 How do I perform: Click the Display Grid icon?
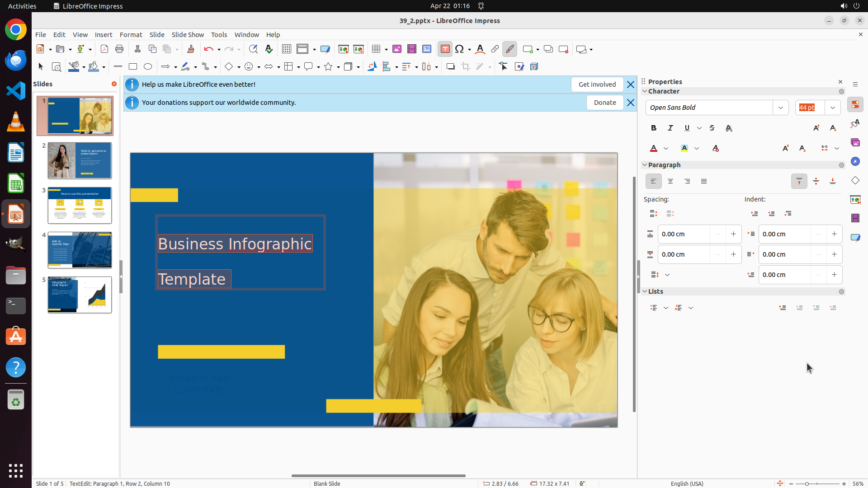[x=287, y=49]
